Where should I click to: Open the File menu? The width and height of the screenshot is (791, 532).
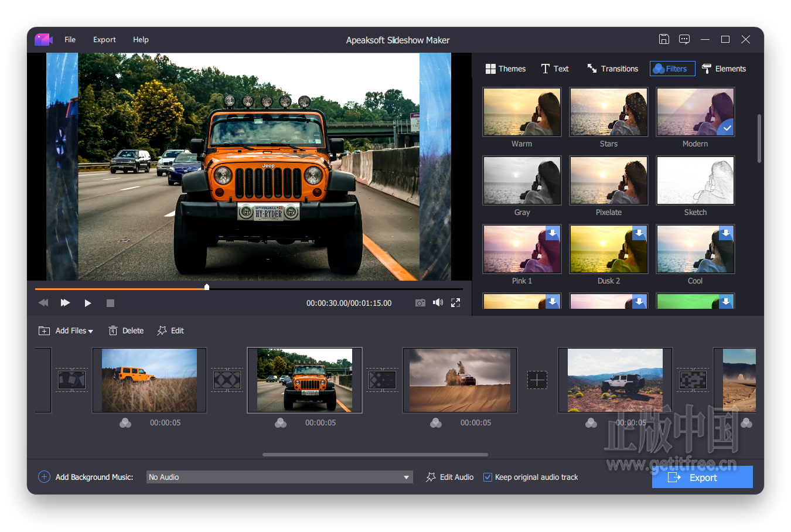click(x=70, y=39)
